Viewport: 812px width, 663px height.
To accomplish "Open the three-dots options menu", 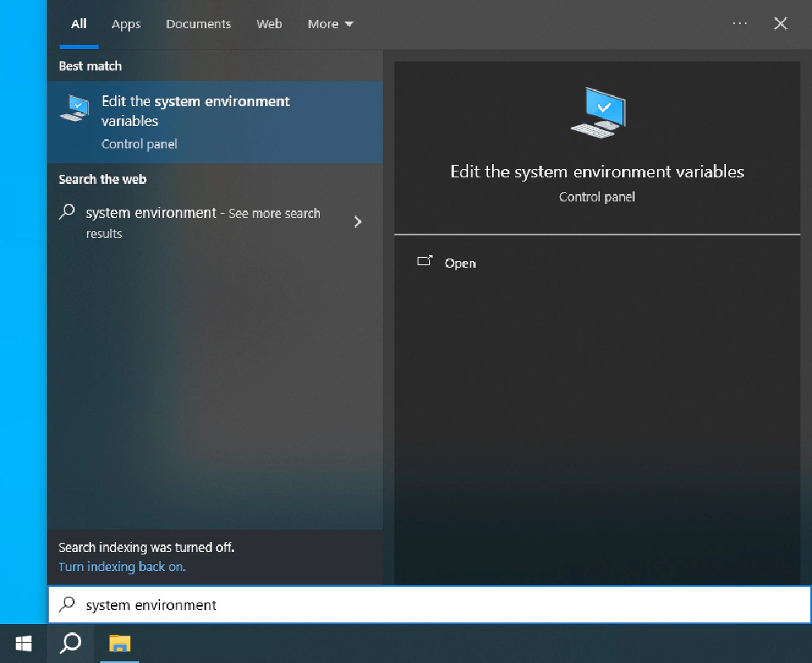I will coord(740,24).
